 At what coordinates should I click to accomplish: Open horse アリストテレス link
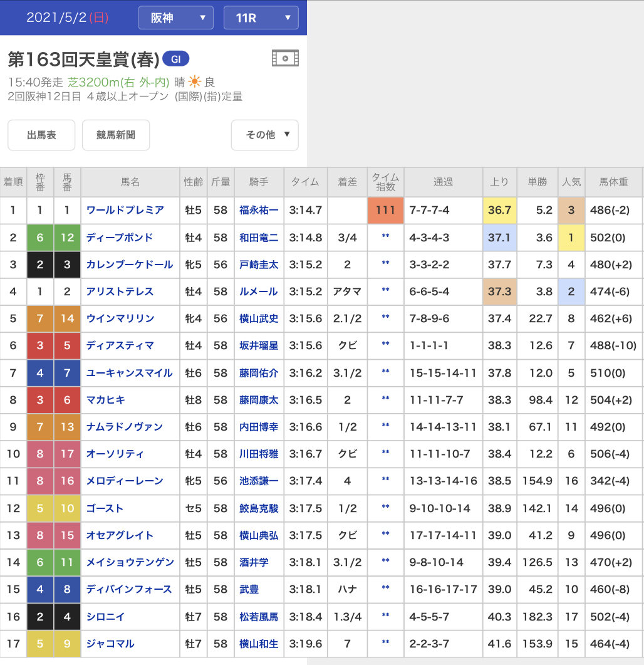[x=120, y=291]
